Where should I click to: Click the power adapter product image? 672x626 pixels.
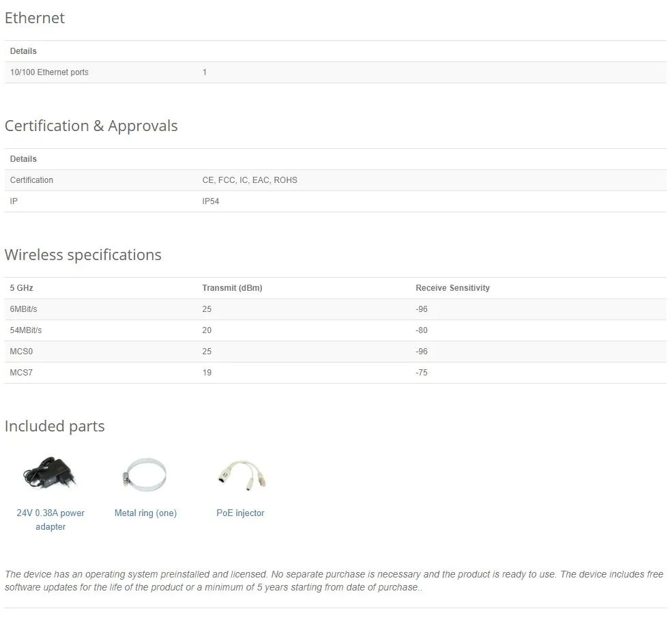50,474
